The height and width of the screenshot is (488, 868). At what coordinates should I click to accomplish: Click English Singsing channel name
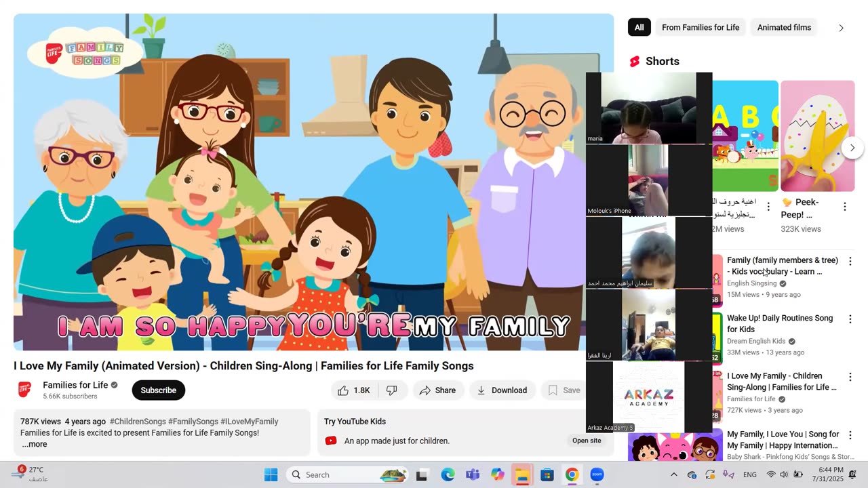pos(752,283)
